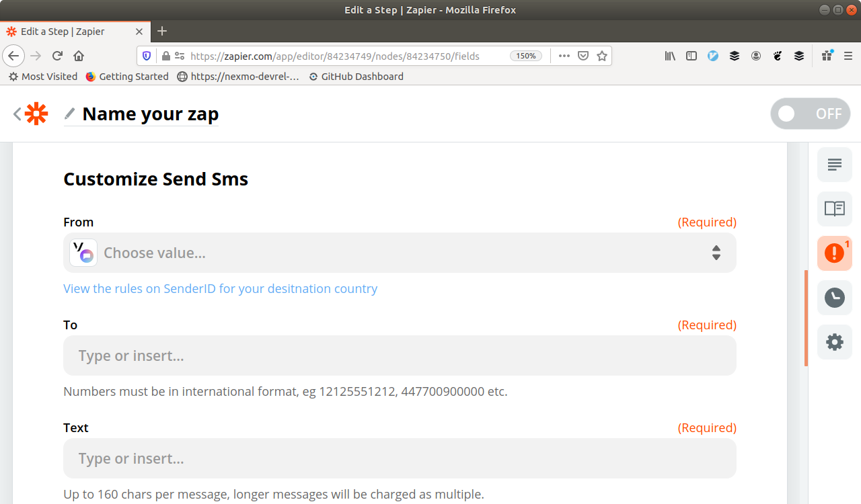Click the blue circular extension icon in toolbar
861x504 pixels.
pyautogui.click(x=713, y=56)
